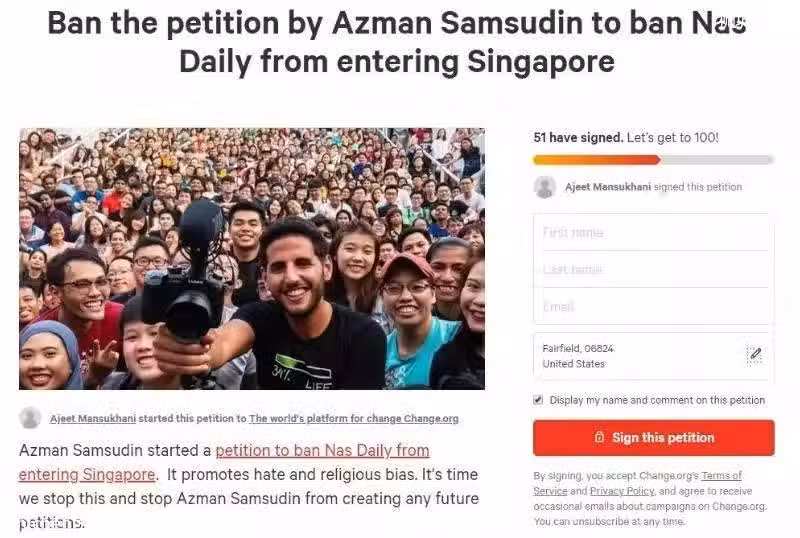Open the Terms of Service link
The height and width of the screenshot is (538, 800).
tap(637, 483)
